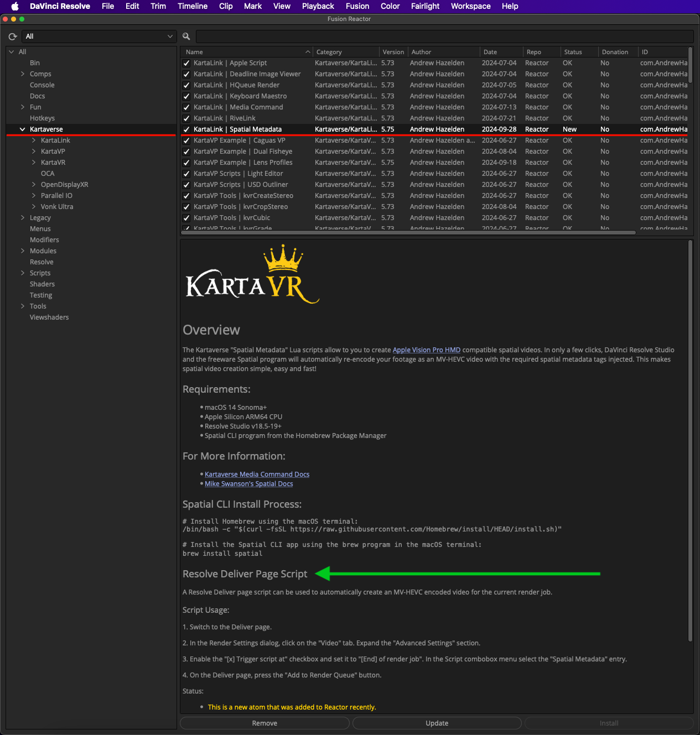Click the refresh icon beside the All dropdown
The image size is (700, 735).
click(13, 37)
